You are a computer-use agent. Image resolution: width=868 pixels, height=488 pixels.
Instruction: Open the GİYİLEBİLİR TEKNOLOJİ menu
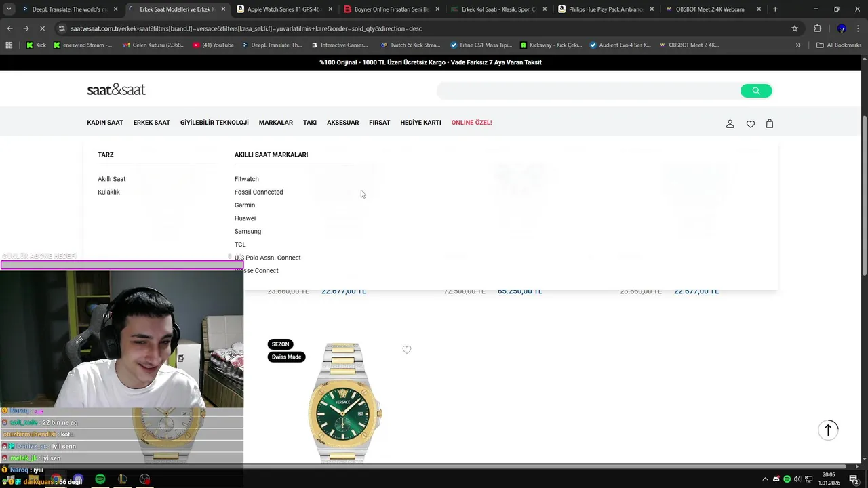214,123
